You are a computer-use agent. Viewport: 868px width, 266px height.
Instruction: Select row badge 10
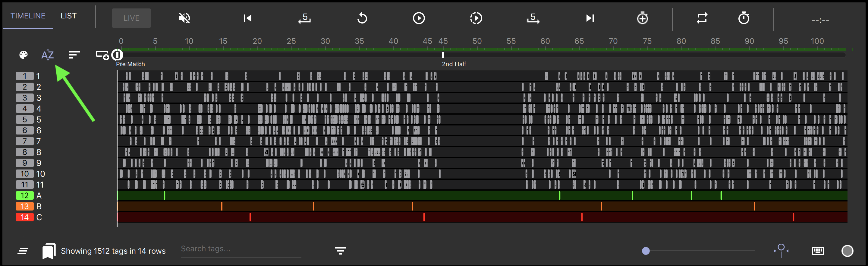coord(25,174)
